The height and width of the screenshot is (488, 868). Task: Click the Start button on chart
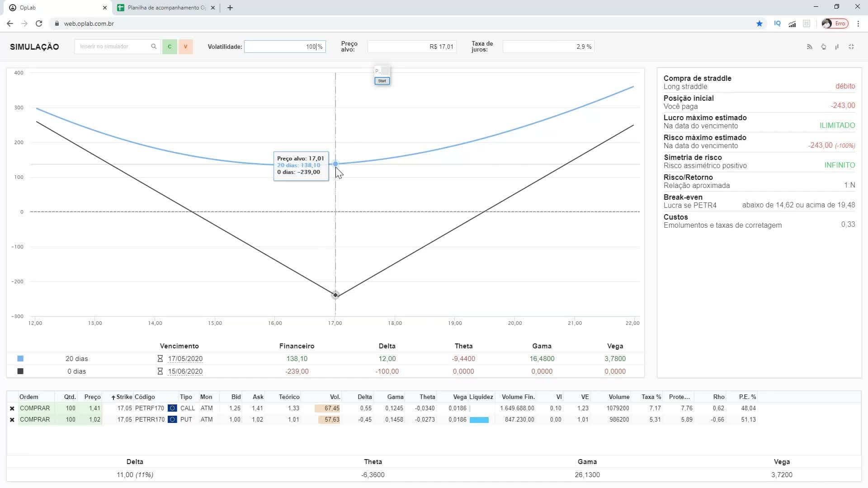coord(382,81)
